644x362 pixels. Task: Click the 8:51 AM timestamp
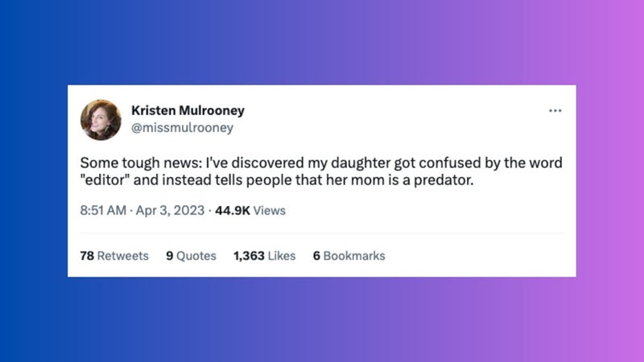(103, 210)
